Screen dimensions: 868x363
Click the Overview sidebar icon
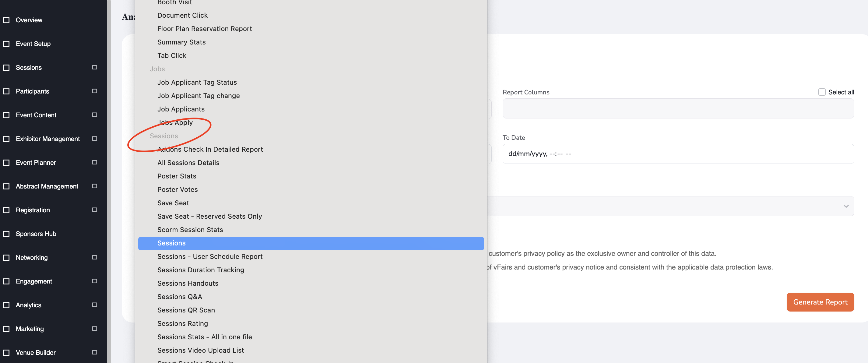pyautogui.click(x=6, y=20)
